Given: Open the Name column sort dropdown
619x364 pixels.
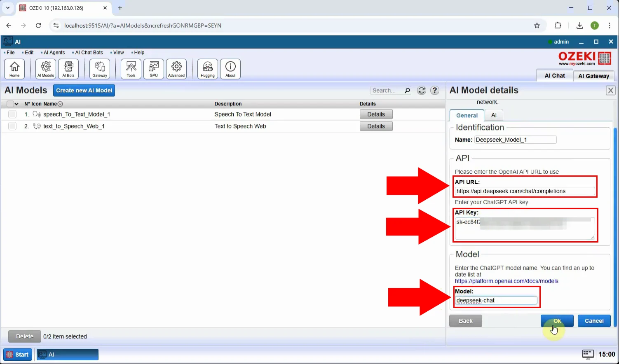Looking at the screenshot, I should 60,104.
